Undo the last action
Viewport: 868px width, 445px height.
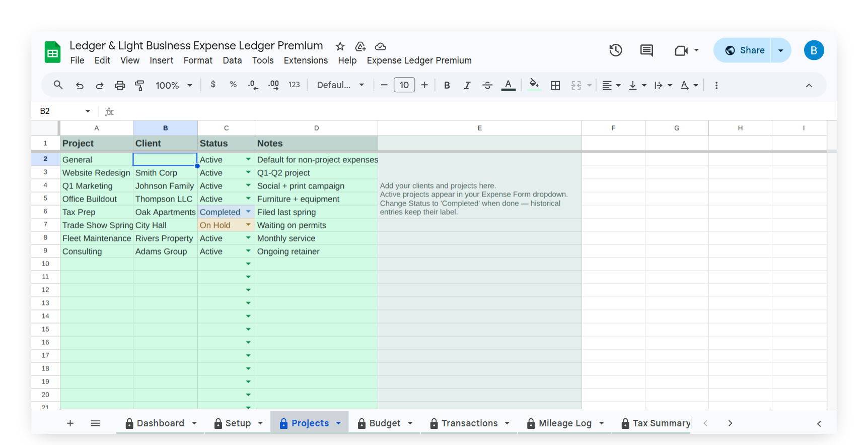pos(80,85)
